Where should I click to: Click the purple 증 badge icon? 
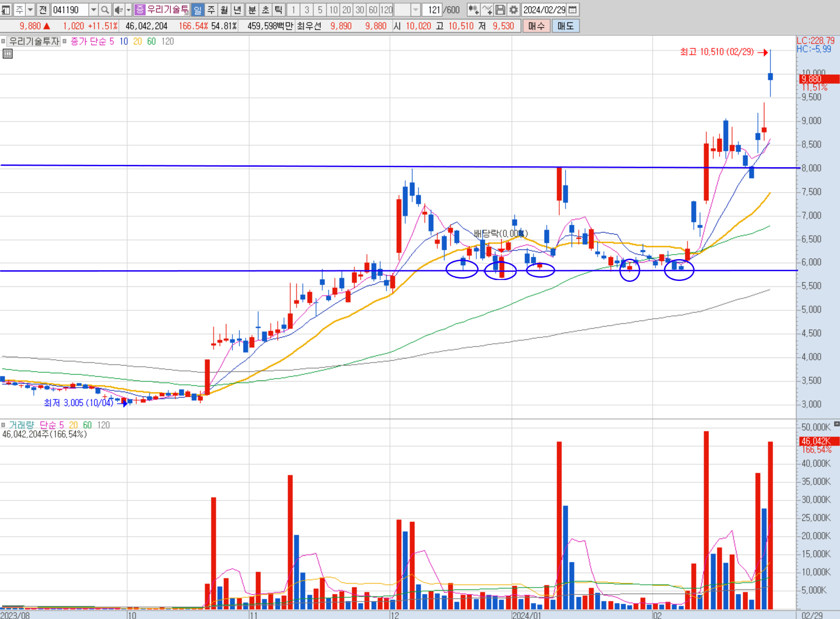click(x=140, y=10)
